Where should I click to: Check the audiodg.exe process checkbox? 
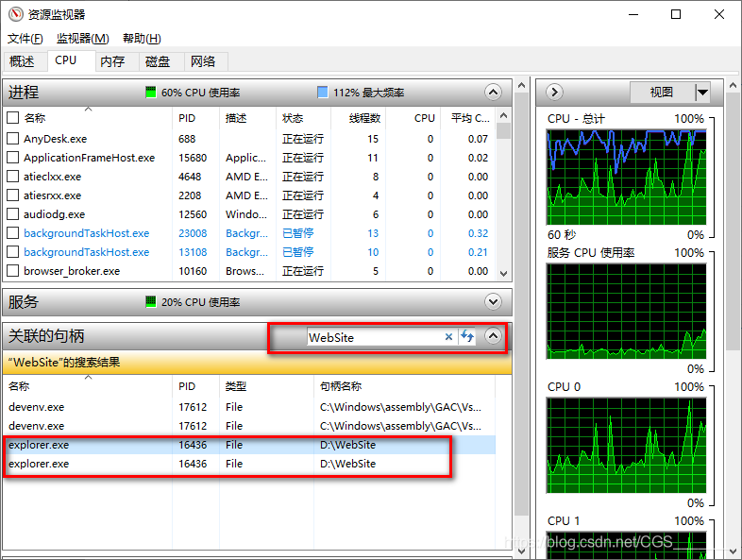(x=13, y=214)
